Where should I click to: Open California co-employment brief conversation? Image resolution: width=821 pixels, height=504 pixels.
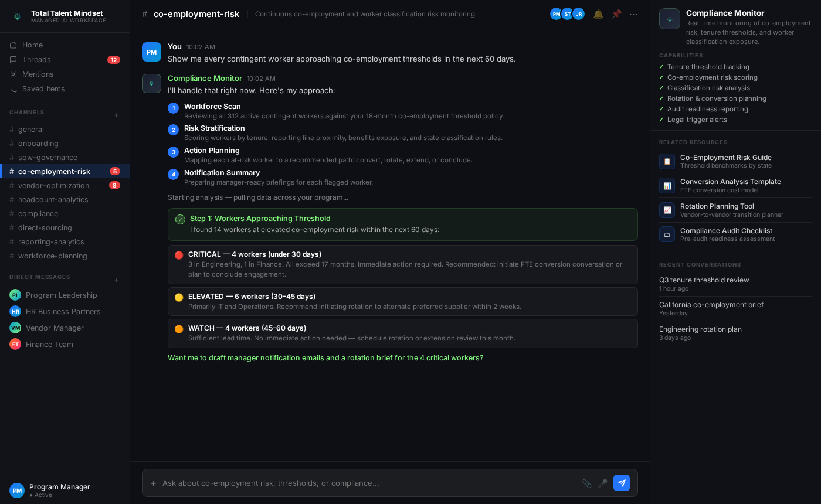[735, 308]
